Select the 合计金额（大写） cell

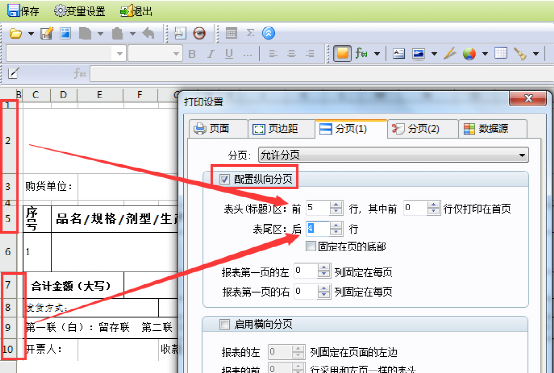73,285
